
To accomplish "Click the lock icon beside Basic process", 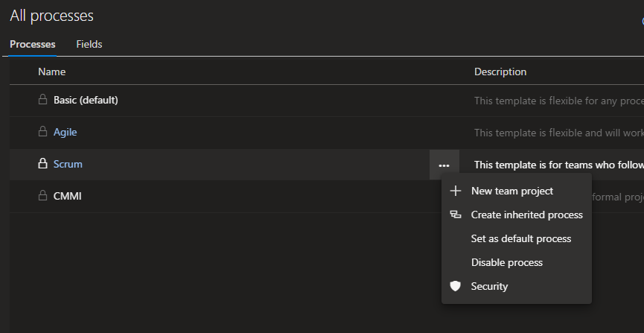I will point(42,100).
